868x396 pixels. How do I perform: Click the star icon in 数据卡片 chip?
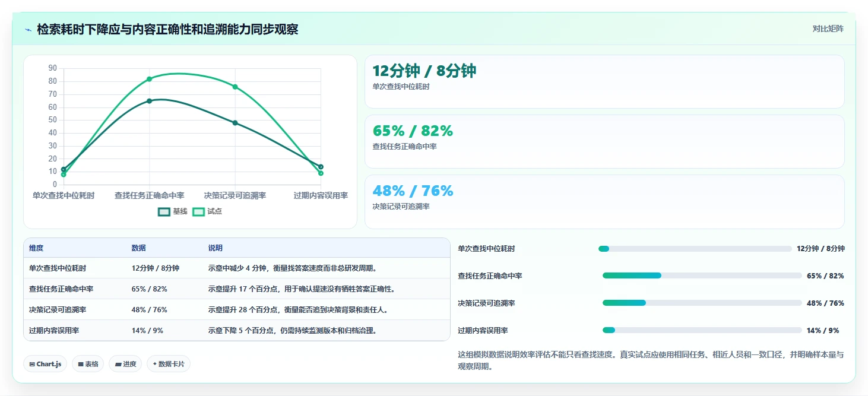pyautogui.click(x=155, y=364)
